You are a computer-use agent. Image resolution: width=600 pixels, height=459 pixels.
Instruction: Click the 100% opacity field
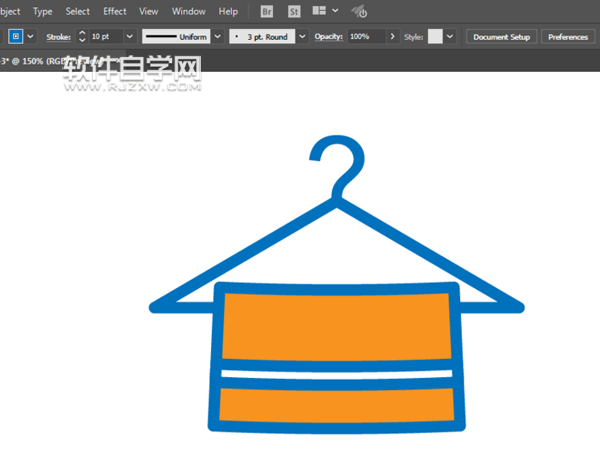pyautogui.click(x=367, y=36)
